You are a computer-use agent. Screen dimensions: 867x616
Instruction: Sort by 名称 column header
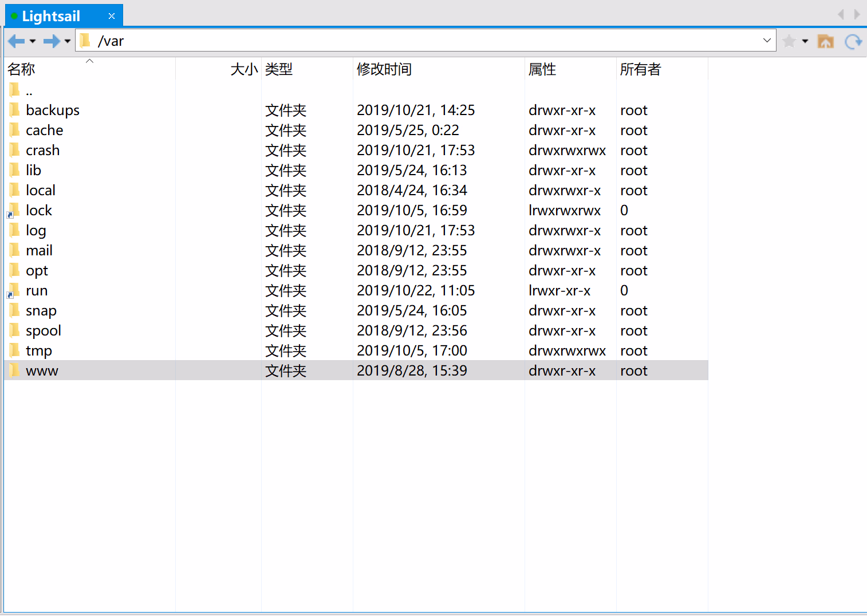click(22, 69)
